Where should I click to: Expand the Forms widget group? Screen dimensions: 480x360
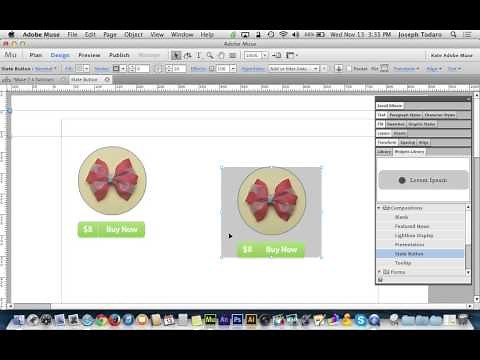[379, 272]
